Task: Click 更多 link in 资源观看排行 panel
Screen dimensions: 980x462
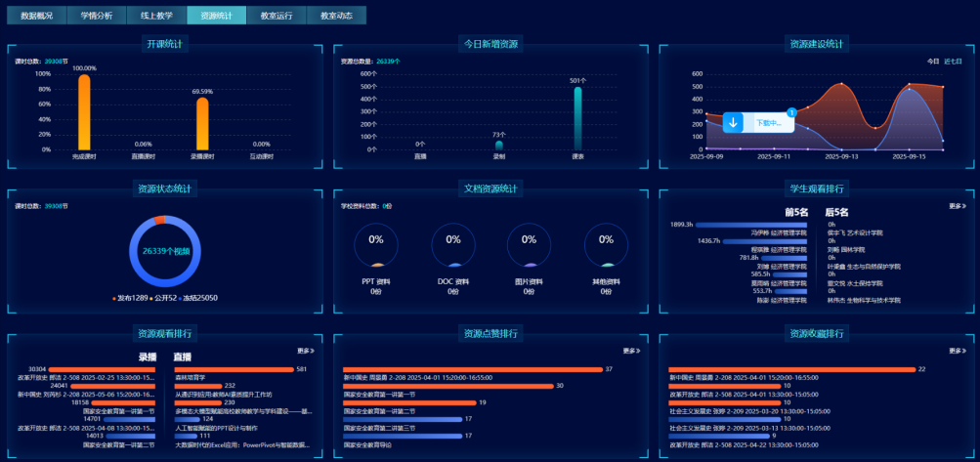Action: tap(305, 351)
